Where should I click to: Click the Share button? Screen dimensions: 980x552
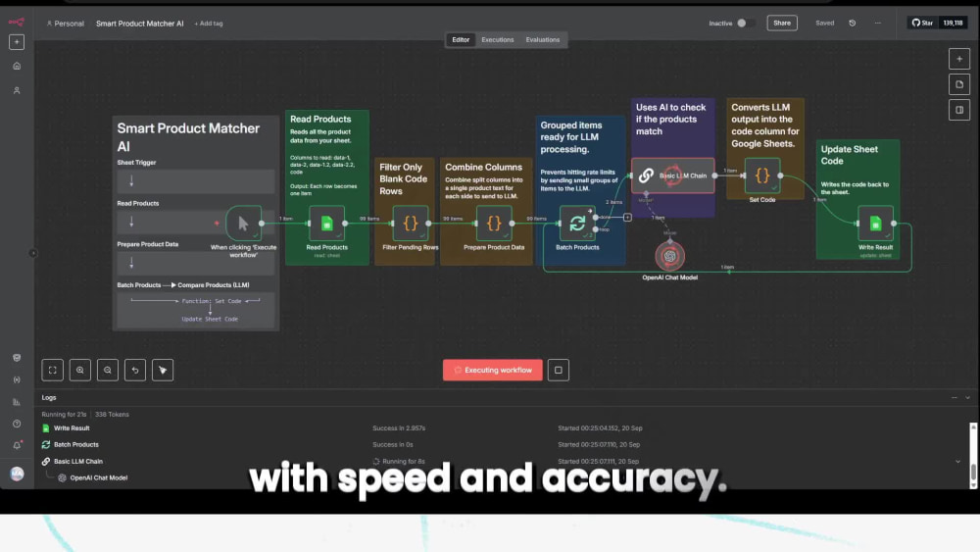(x=782, y=24)
